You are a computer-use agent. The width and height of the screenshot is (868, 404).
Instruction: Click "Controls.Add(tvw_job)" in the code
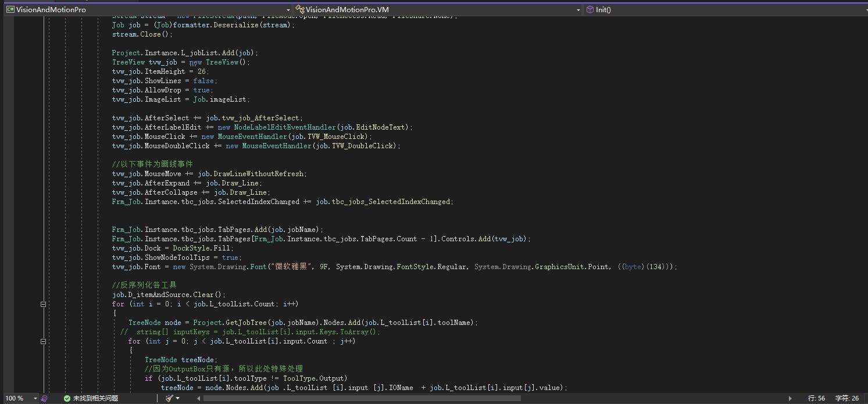(484, 239)
